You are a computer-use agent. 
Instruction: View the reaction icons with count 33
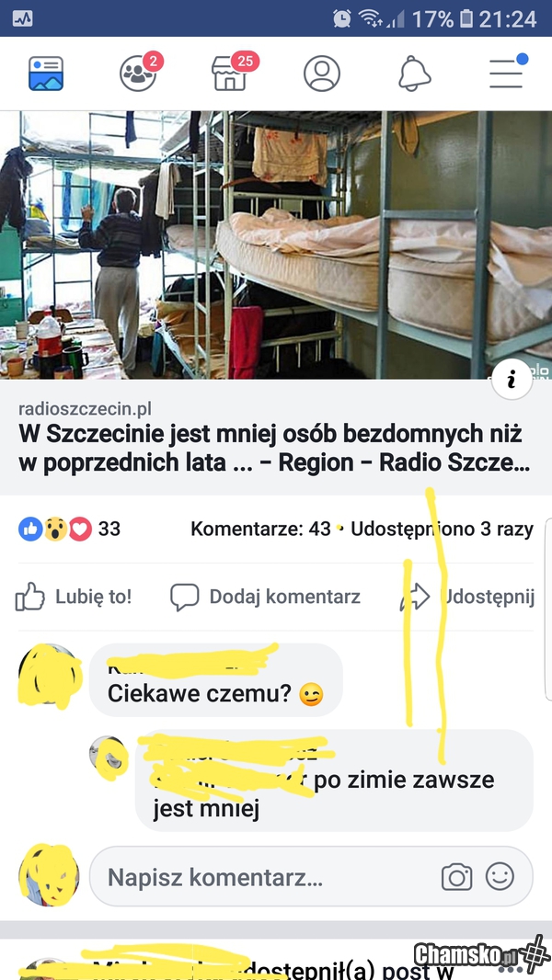69,529
